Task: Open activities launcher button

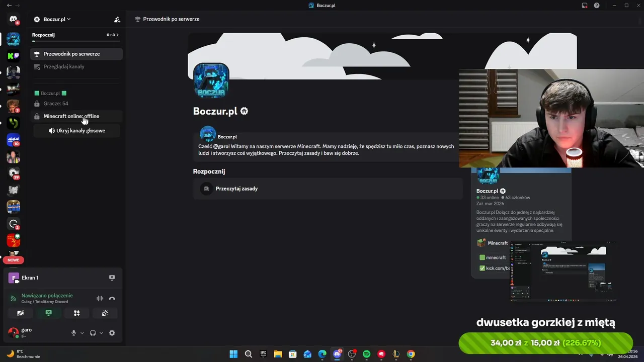Action: 76,313
